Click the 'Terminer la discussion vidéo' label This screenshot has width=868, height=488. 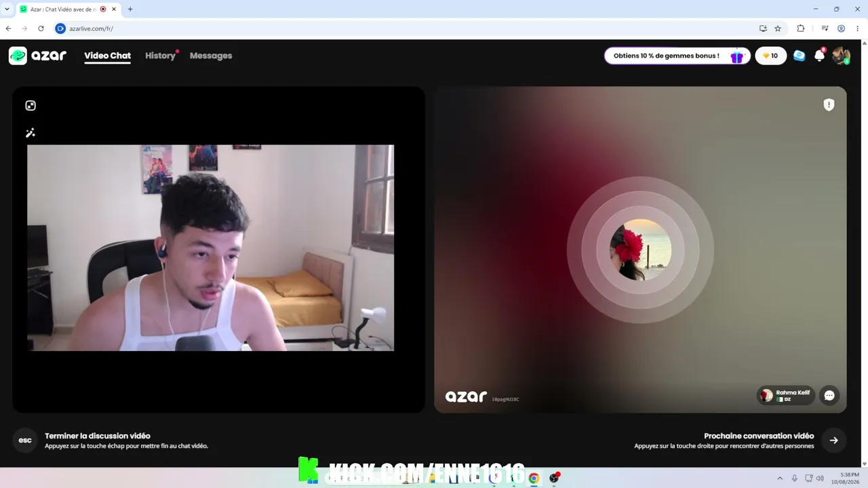pyautogui.click(x=98, y=436)
